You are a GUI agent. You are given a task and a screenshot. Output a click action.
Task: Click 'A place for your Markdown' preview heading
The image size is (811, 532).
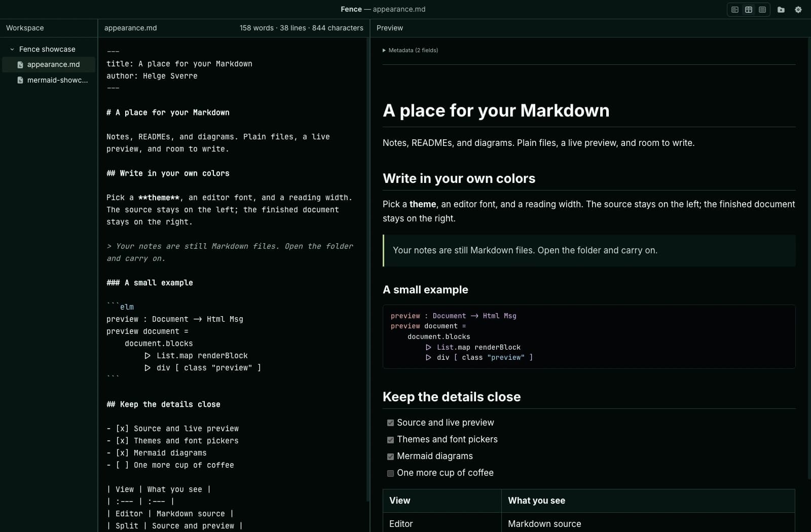(x=496, y=110)
